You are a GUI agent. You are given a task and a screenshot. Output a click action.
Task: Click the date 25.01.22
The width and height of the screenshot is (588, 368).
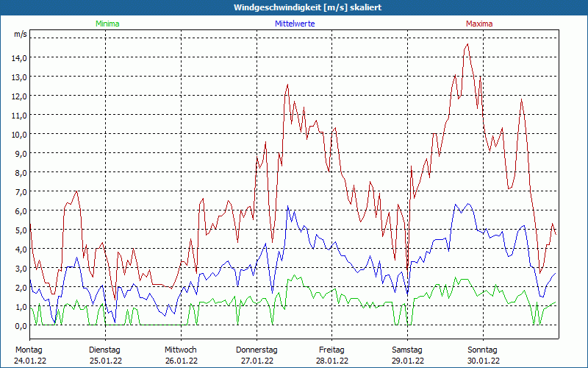[x=106, y=361]
